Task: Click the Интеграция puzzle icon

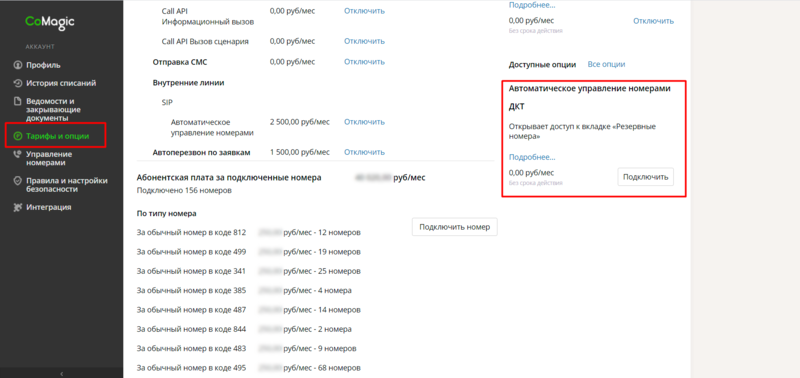Action: tap(17, 207)
